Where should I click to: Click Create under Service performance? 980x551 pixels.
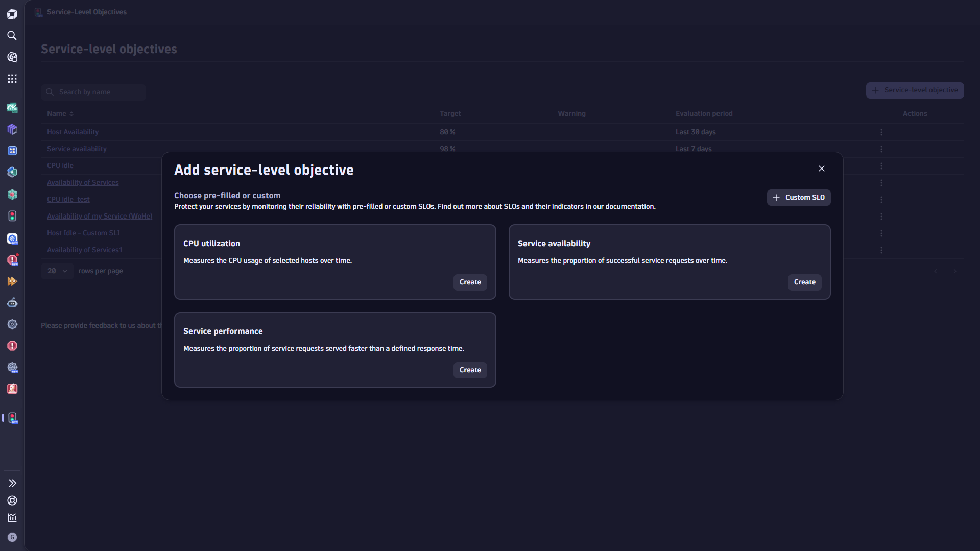[469, 370]
